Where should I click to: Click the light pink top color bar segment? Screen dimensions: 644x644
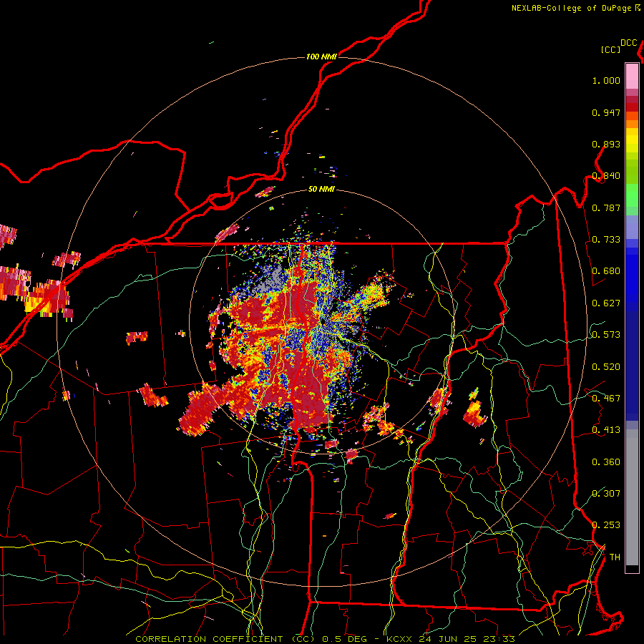pyautogui.click(x=632, y=76)
